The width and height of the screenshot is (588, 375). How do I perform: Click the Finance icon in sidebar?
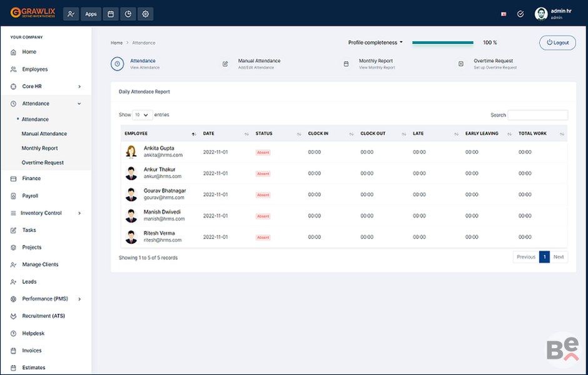click(x=14, y=179)
